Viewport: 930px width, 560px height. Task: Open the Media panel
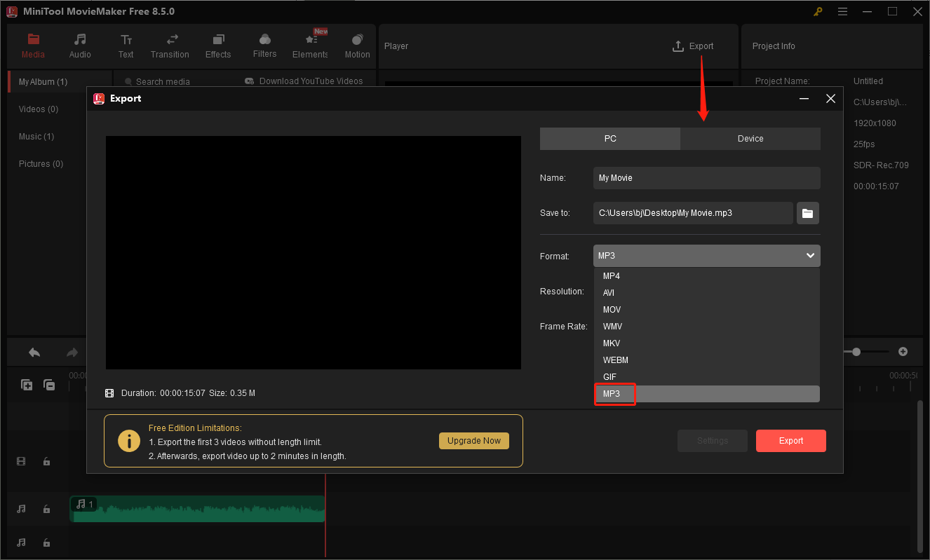point(33,46)
